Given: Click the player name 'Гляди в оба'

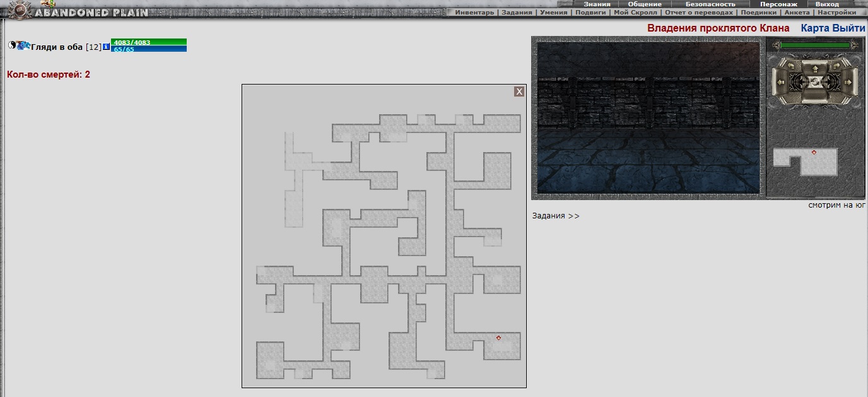Looking at the screenshot, I should tap(57, 47).
